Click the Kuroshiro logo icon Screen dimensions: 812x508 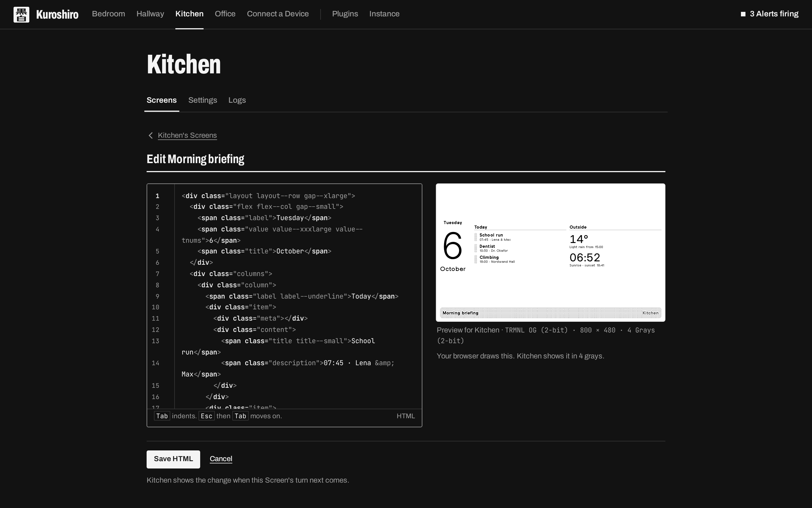21,14
